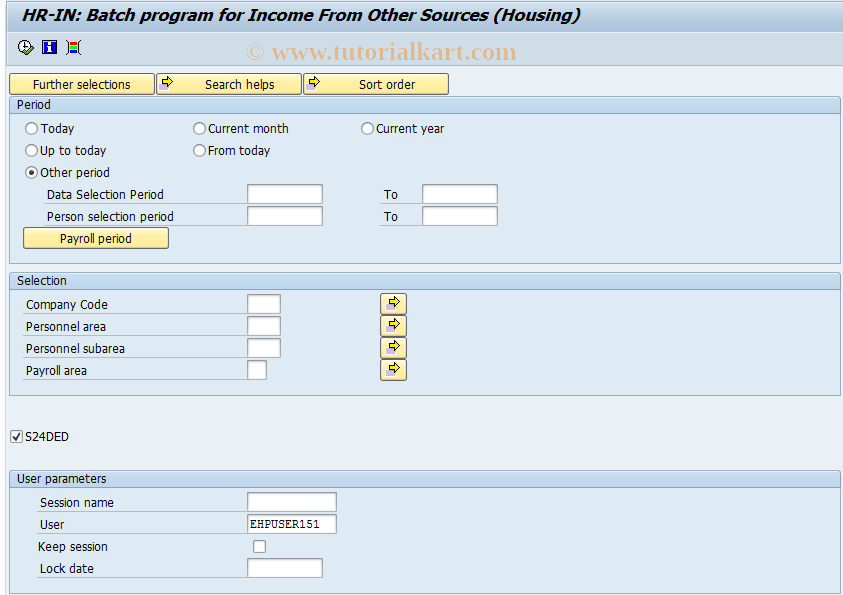The width and height of the screenshot is (843, 595).
Task: Click the User field with EHPUSER151
Action: pyautogui.click(x=292, y=524)
